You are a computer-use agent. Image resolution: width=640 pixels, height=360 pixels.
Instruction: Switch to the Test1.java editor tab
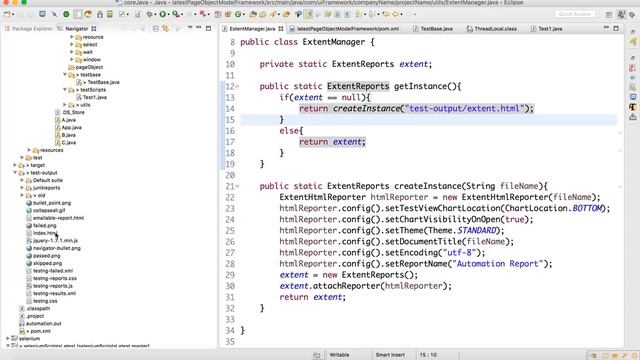tap(547, 29)
